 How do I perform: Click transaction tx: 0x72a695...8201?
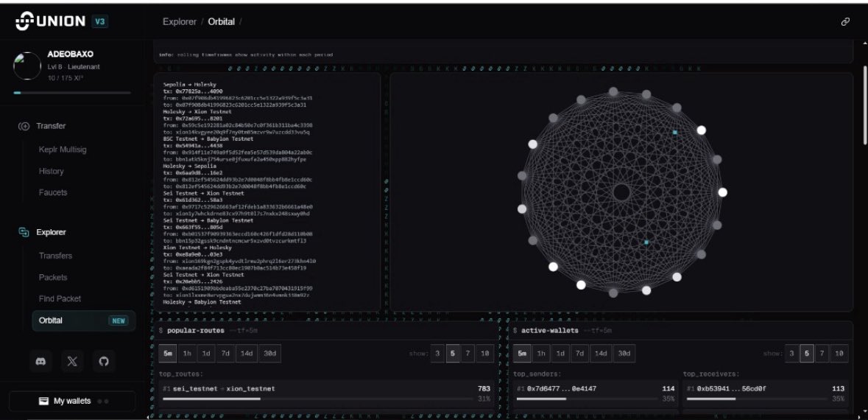(193, 119)
